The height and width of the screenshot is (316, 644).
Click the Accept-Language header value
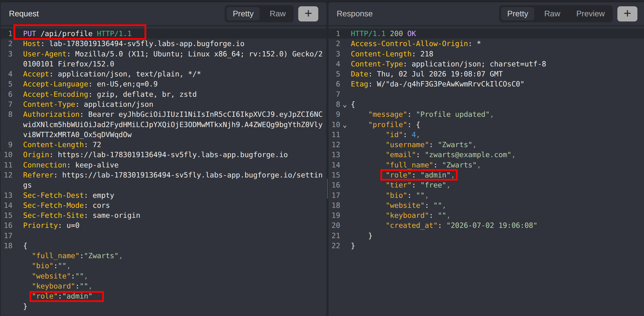[127, 84]
